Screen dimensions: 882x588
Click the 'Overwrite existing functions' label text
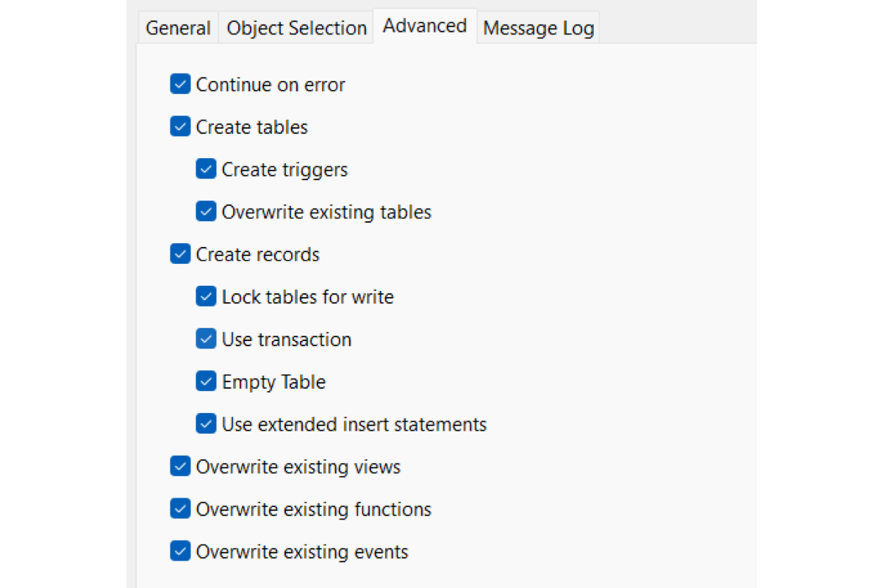[314, 509]
